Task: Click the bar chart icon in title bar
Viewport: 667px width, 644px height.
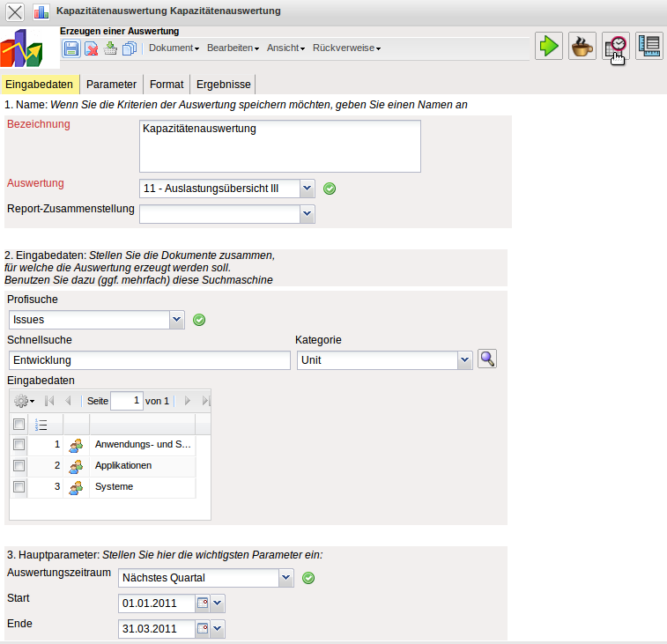Action: point(41,11)
